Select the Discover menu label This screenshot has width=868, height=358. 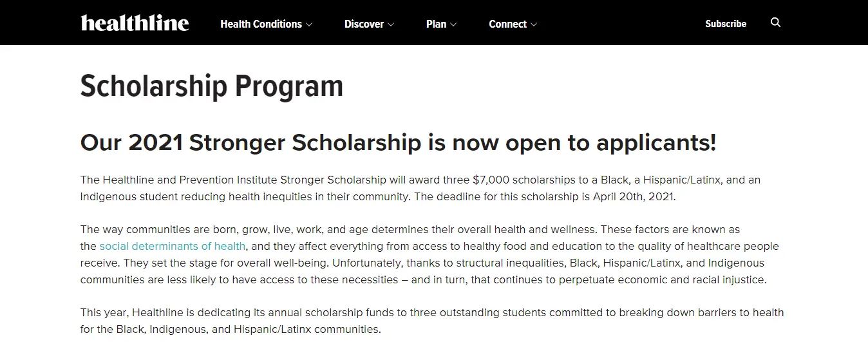pyautogui.click(x=364, y=24)
